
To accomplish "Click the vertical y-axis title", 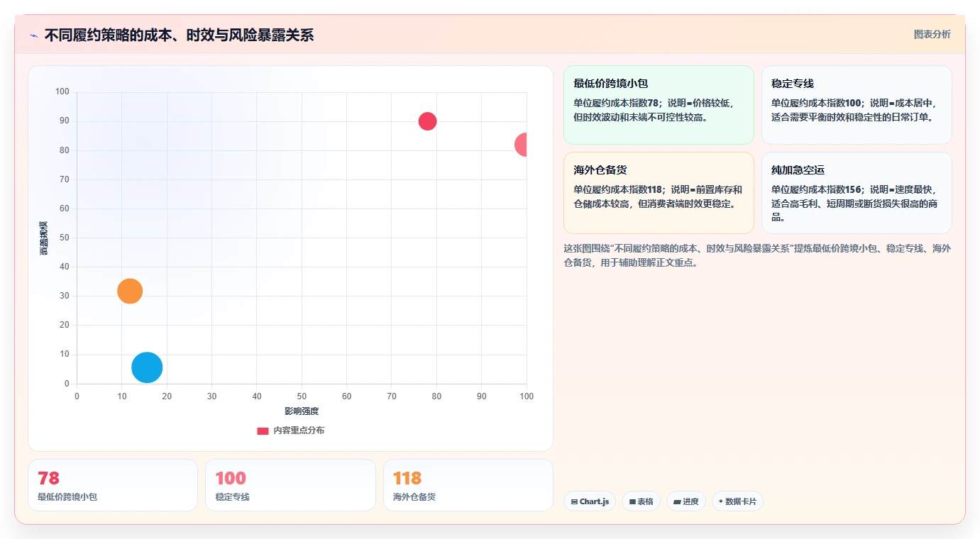I will click(43, 238).
